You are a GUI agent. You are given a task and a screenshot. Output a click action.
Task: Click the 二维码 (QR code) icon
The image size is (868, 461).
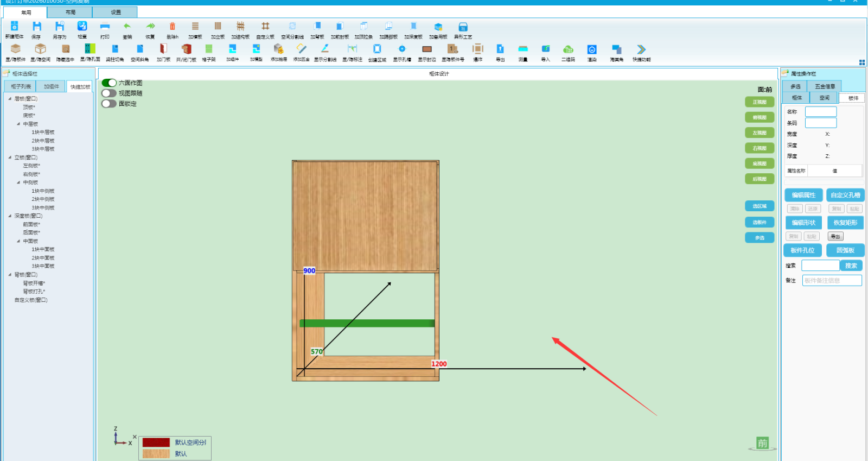pyautogui.click(x=568, y=49)
